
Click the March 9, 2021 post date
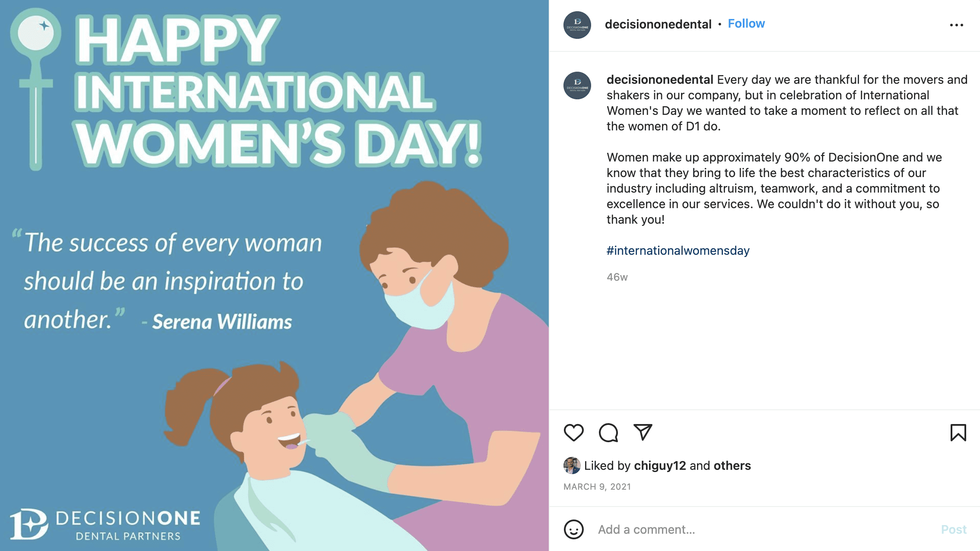coord(597,487)
